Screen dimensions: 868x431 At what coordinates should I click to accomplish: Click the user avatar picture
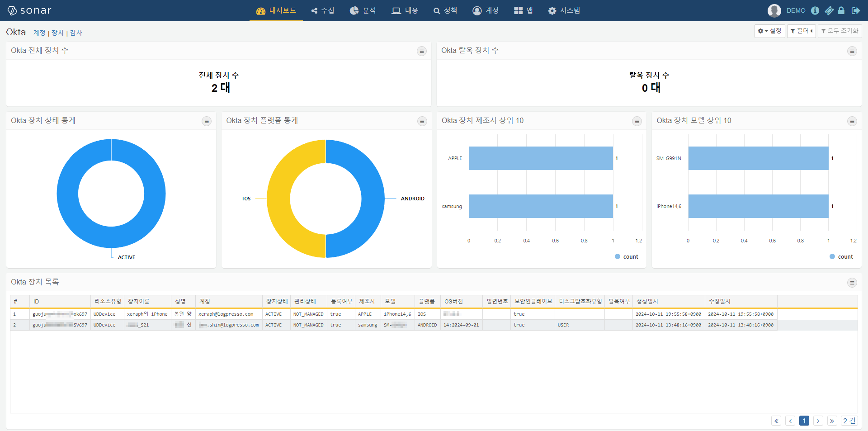click(x=774, y=10)
